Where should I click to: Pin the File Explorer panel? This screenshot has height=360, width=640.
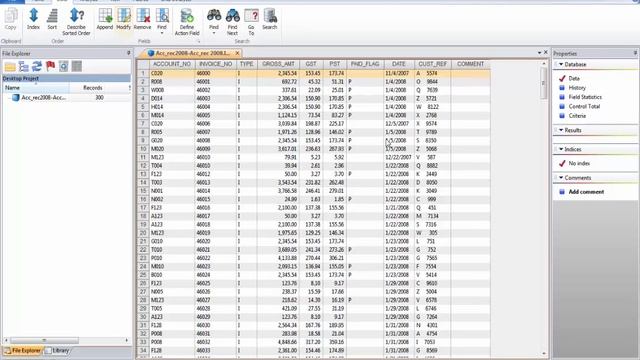pos(129,53)
